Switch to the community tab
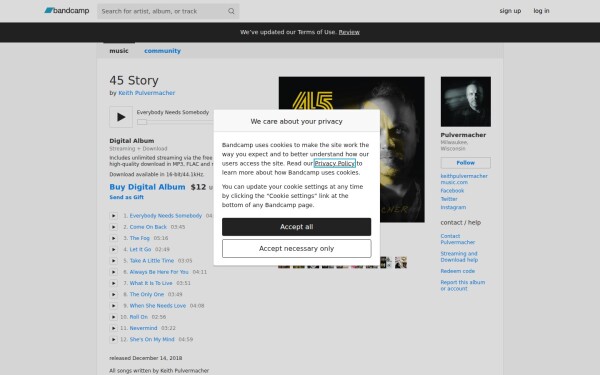600x375 pixels. [x=162, y=51]
